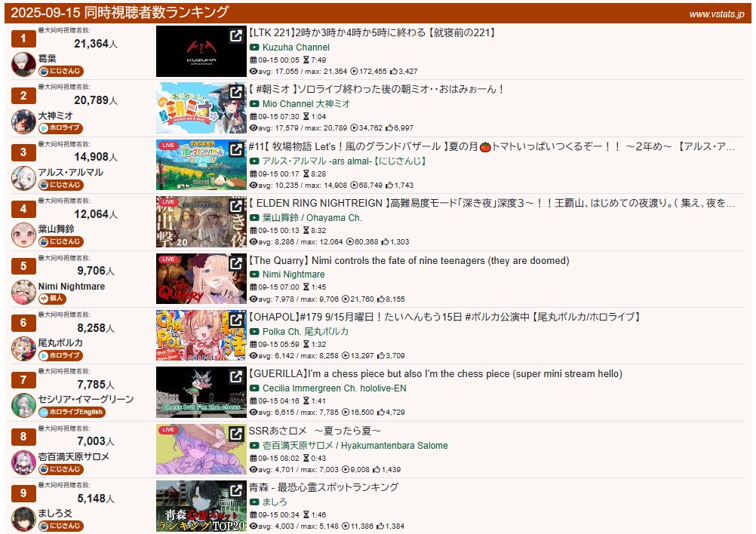This screenshot has height=534, width=756.
Task: Open external link icon on ELDEN RING thumbnail
Action: coord(236,206)
